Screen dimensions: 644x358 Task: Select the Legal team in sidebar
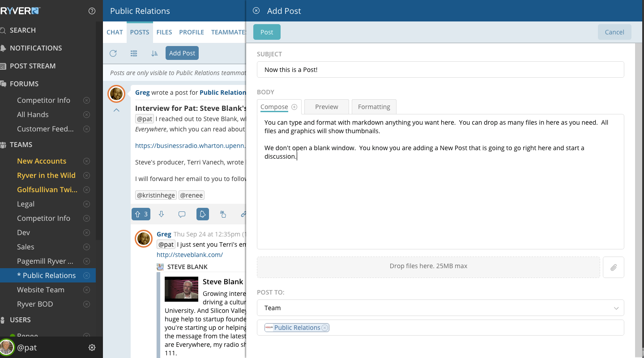pos(26,204)
